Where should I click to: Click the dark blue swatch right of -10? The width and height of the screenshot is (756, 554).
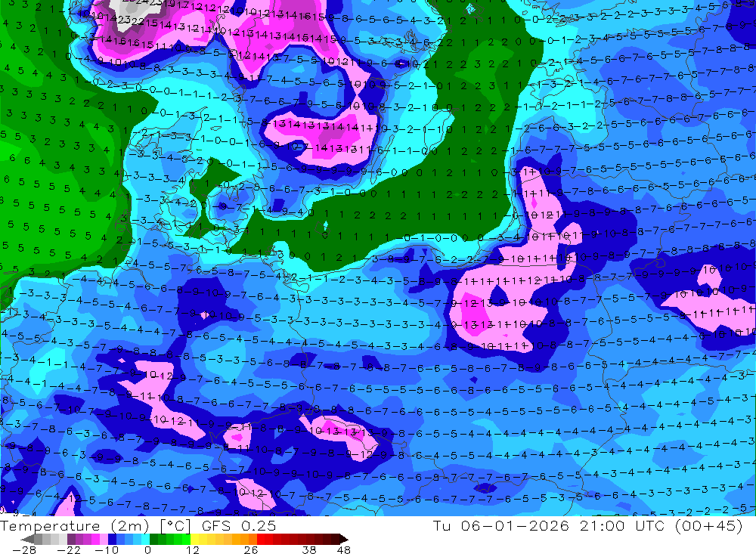(112, 539)
